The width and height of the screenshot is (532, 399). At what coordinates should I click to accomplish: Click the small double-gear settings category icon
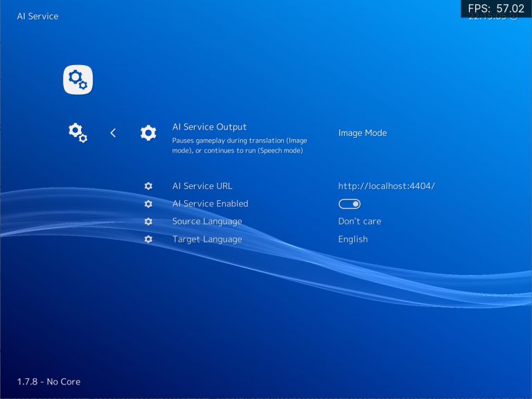78,132
